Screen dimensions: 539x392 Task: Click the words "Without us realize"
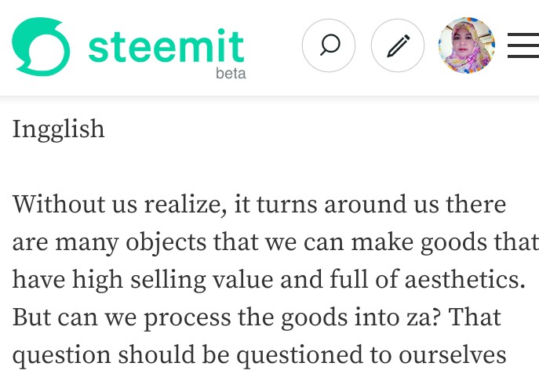click(x=111, y=205)
